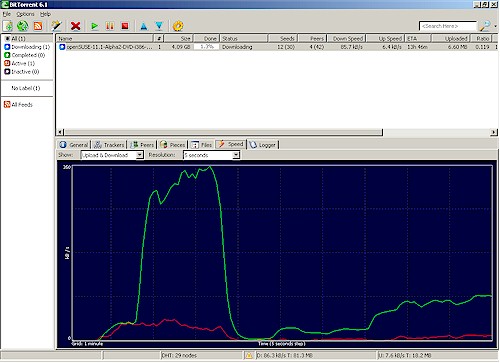Screen dimensions: 500x363
Task: Open the RSS feed toolbar icon
Action: (x=38, y=26)
